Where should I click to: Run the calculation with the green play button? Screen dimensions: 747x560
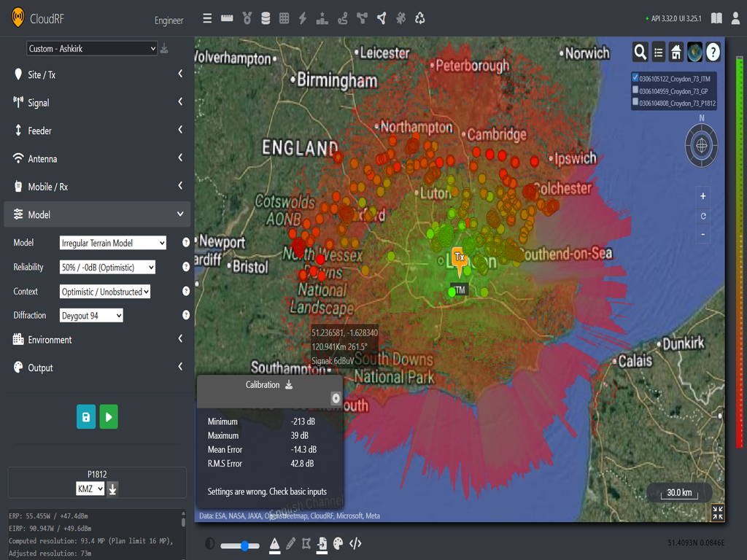point(108,416)
